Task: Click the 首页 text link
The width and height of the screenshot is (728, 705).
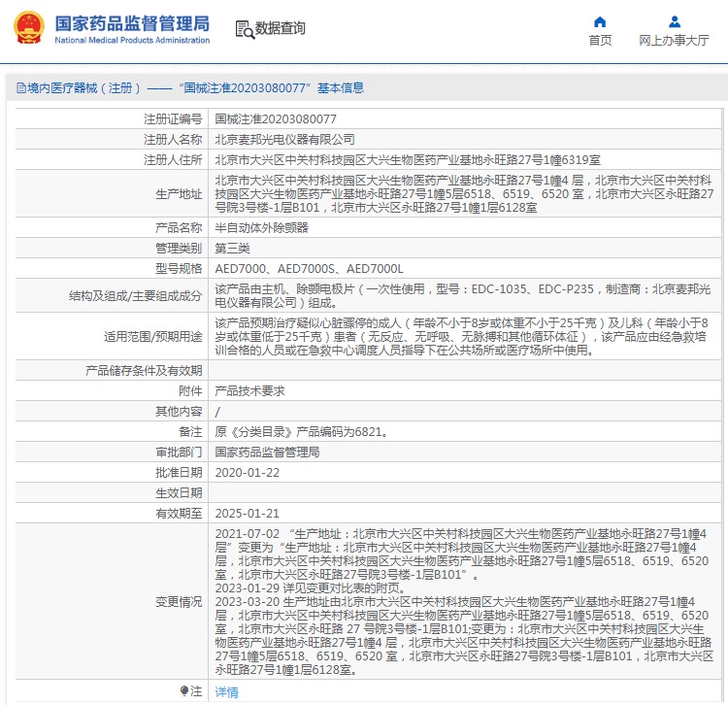Action: point(600,41)
